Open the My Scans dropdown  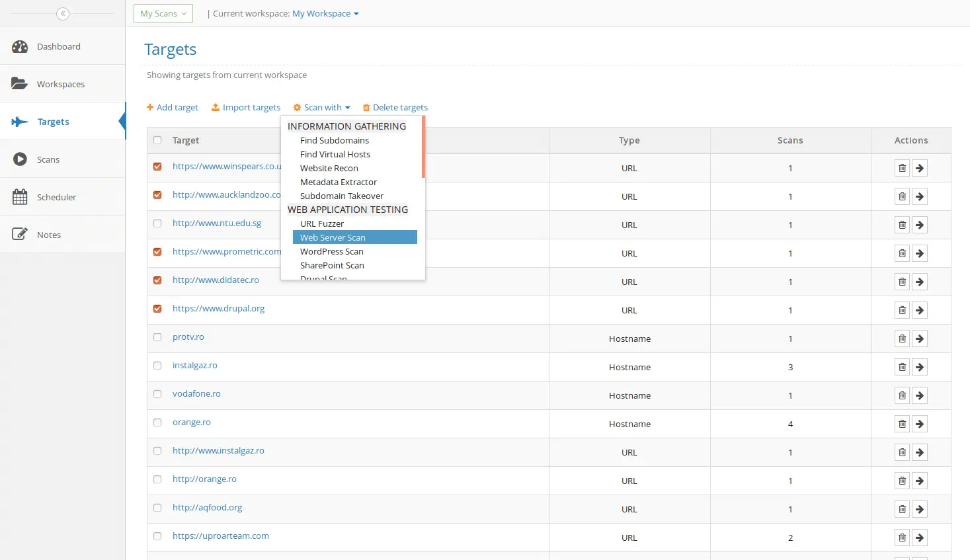(x=163, y=13)
